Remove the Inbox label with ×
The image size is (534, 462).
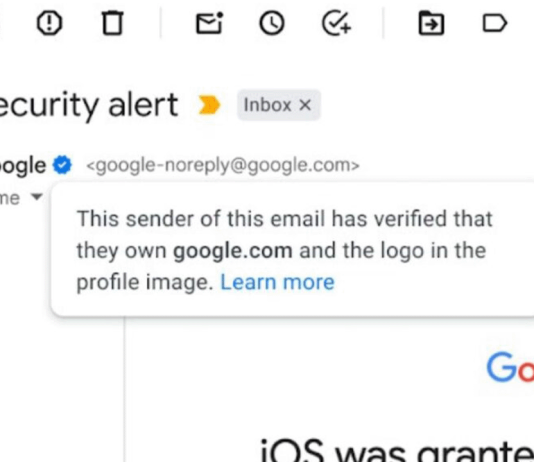(x=305, y=105)
